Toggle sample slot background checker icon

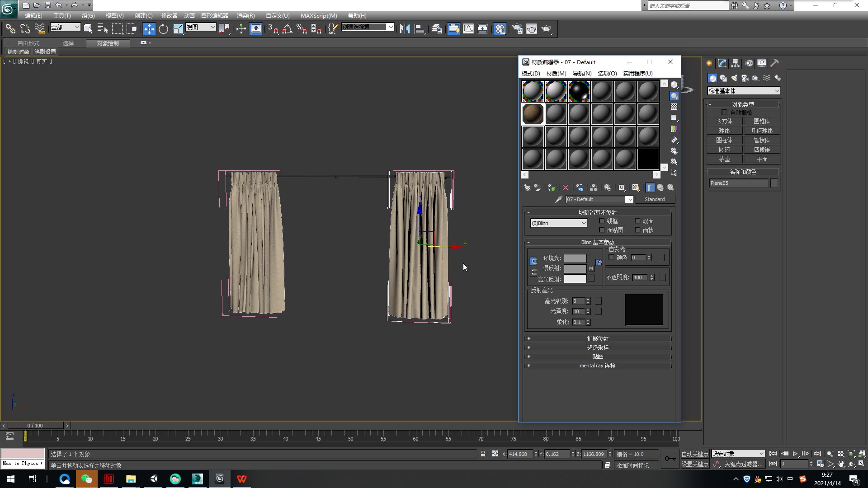(x=674, y=107)
